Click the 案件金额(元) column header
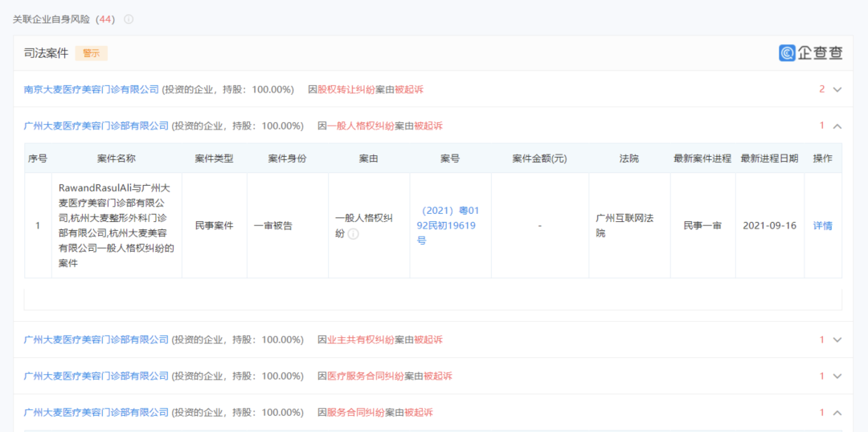The width and height of the screenshot is (868, 432). [540, 158]
